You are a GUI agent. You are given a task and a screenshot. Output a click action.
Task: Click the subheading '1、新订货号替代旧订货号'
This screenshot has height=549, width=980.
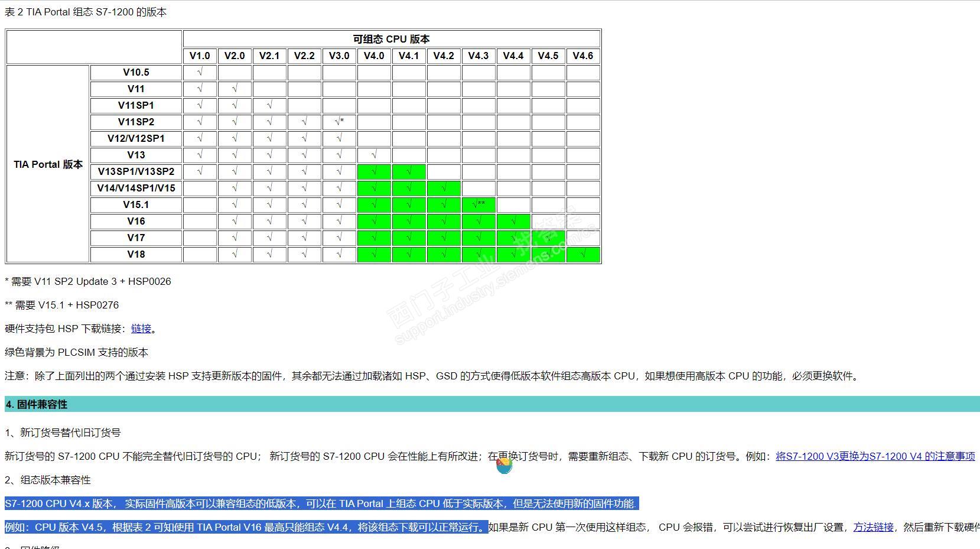pyautogui.click(x=63, y=433)
